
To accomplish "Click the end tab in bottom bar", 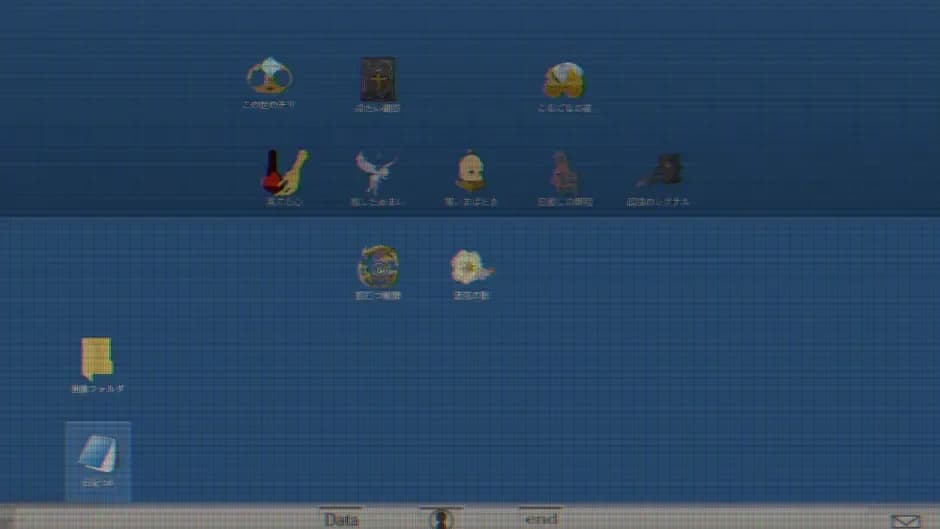I will coord(541,519).
